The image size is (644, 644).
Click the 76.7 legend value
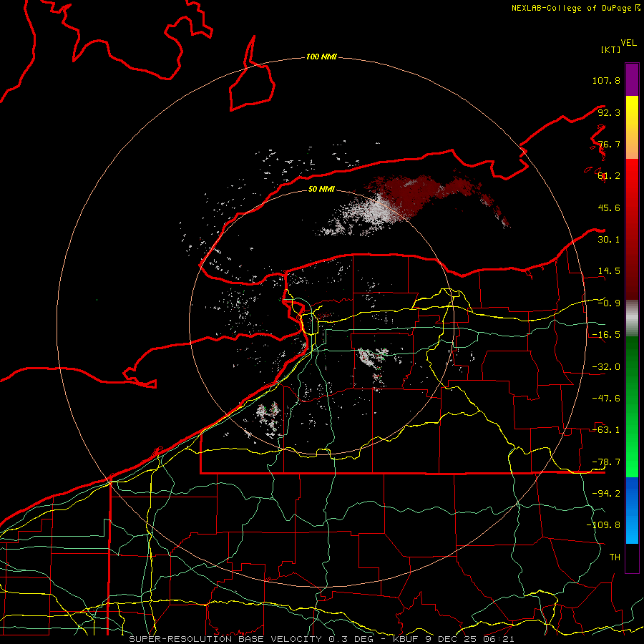pos(609,144)
